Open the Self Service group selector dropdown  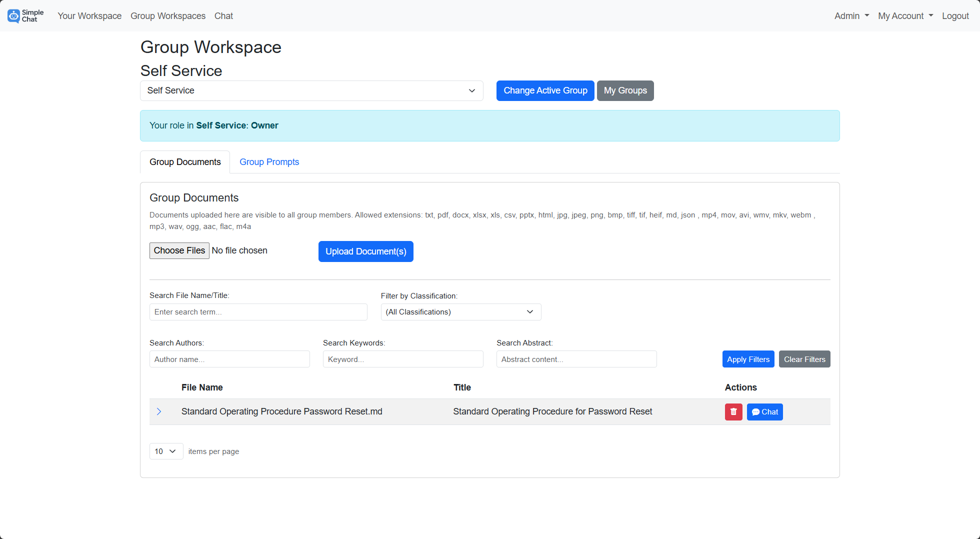(x=311, y=90)
